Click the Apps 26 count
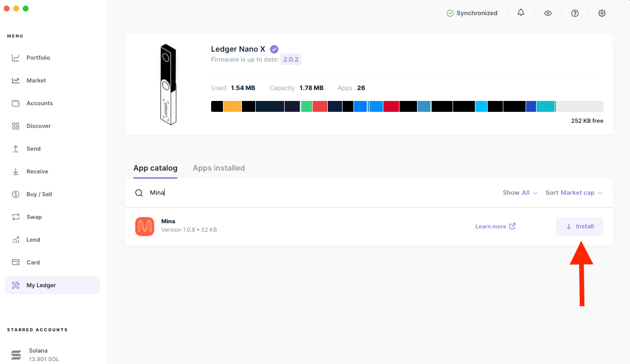 point(361,88)
